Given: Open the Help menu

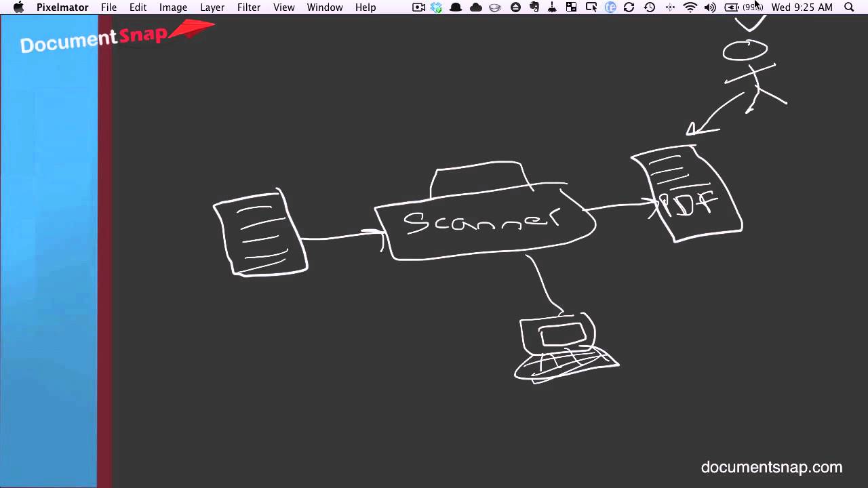Looking at the screenshot, I should tap(366, 7).
